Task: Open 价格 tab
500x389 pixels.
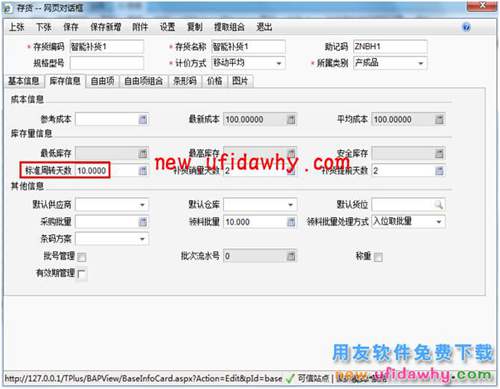Action: (x=214, y=81)
